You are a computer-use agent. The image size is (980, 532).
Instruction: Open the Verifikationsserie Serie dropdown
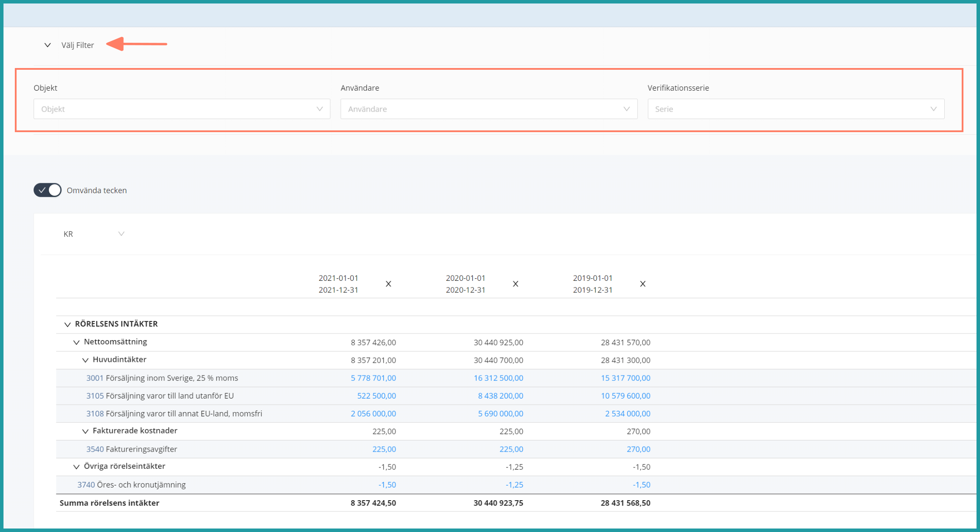pos(796,109)
